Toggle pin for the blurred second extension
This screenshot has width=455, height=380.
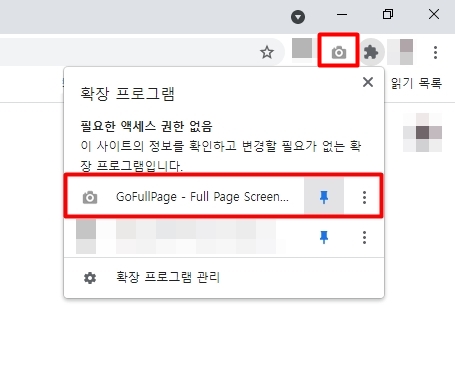click(x=324, y=237)
